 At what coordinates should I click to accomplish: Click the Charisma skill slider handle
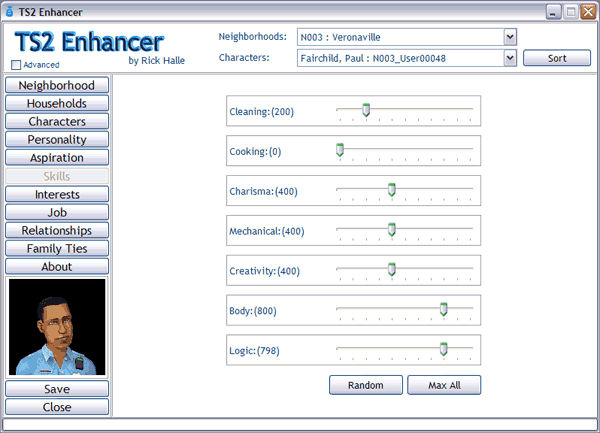pyautogui.click(x=391, y=189)
